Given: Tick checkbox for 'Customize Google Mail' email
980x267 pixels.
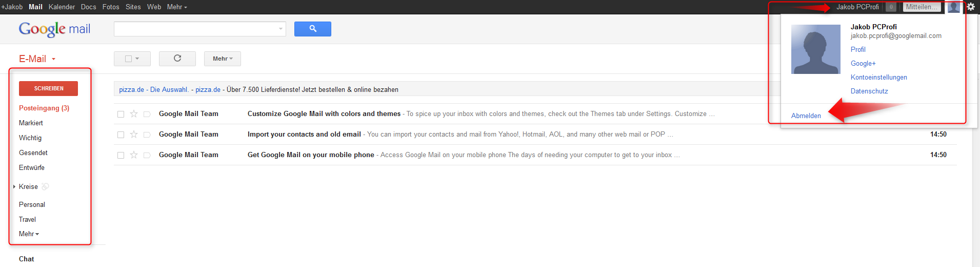Looking at the screenshot, I should tap(121, 114).
